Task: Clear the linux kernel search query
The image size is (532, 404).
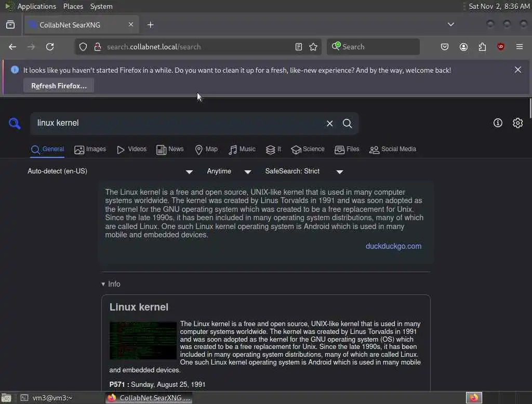Action: [329, 124]
